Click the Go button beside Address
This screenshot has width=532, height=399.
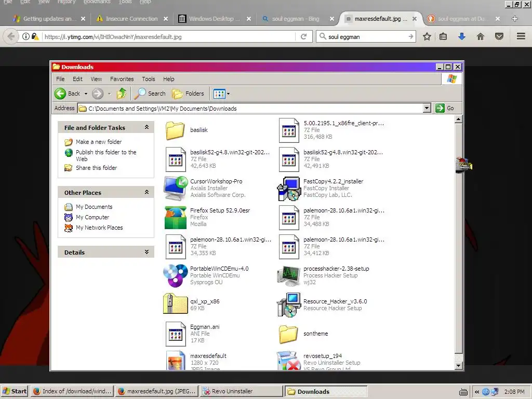click(445, 108)
